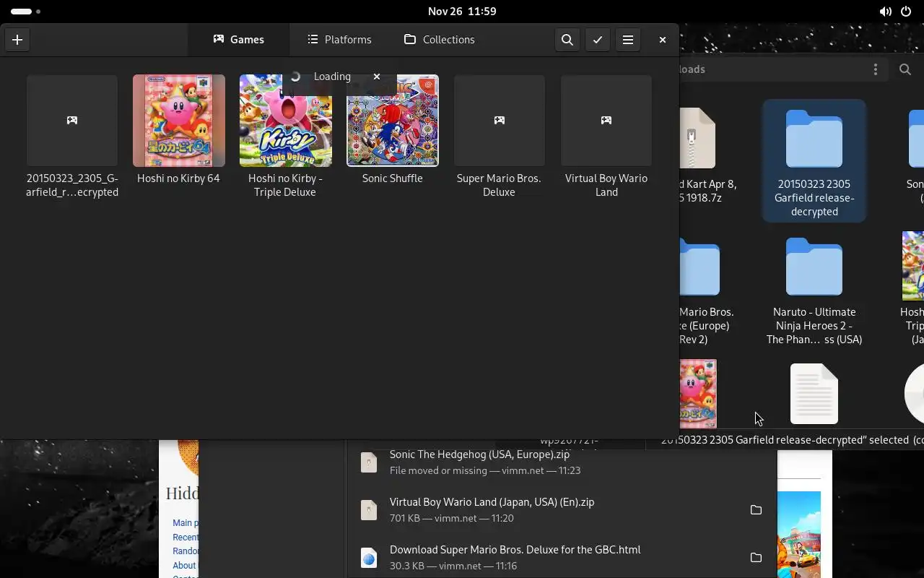Open 'Main p' link on webpage
The width and height of the screenshot is (924, 578).
click(185, 523)
